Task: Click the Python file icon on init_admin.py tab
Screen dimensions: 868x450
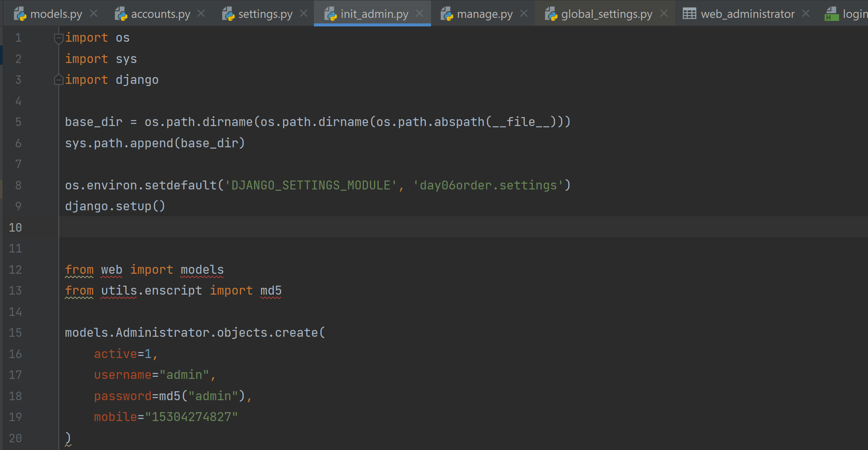Action: (331, 14)
